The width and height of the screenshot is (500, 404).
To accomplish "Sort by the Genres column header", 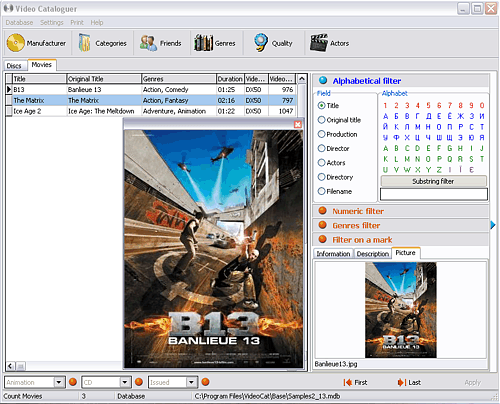I will point(179,79).
